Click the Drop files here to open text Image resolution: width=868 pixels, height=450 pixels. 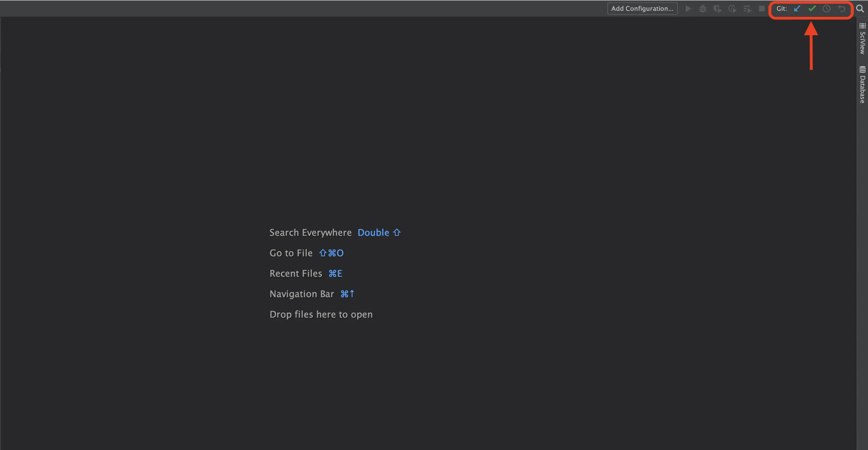tap(321, 314)
